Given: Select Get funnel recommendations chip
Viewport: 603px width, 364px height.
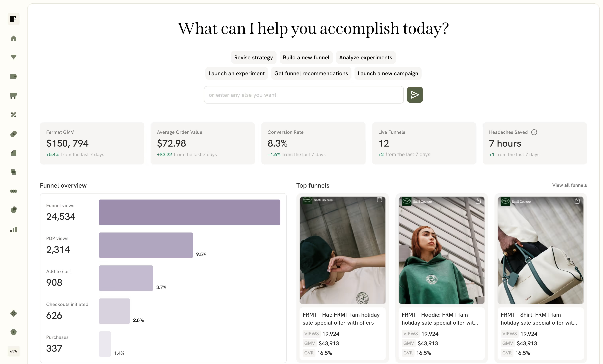Looking at the screenshot, I should coord(311,73).
